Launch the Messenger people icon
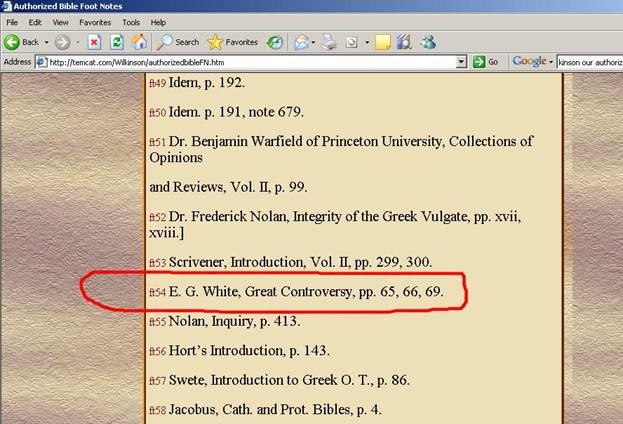Viewport: 623px width, 424px height. pos(428,42)
